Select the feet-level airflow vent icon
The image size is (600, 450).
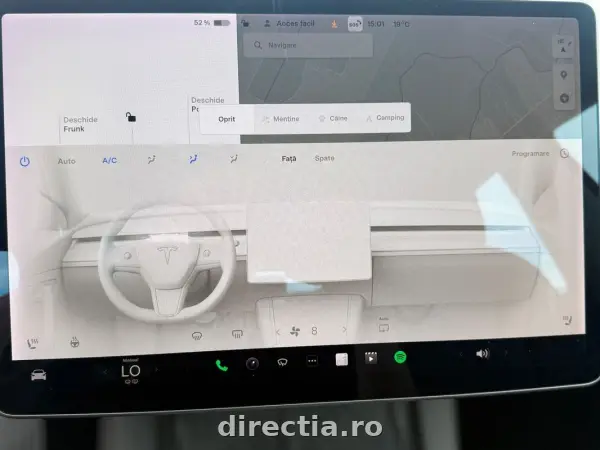coord(233,159)
